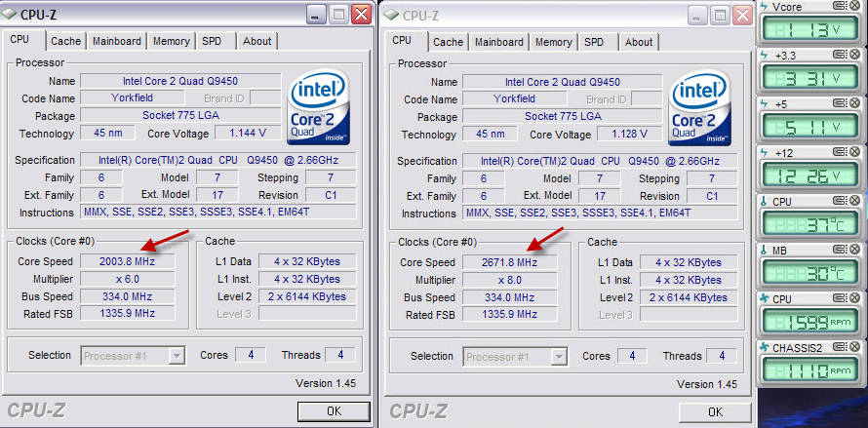Image resolution: width=868 pixels, height=428 pixels.
Task: Click the CPU-Z title icon in right window
Action: click(391, 15)
